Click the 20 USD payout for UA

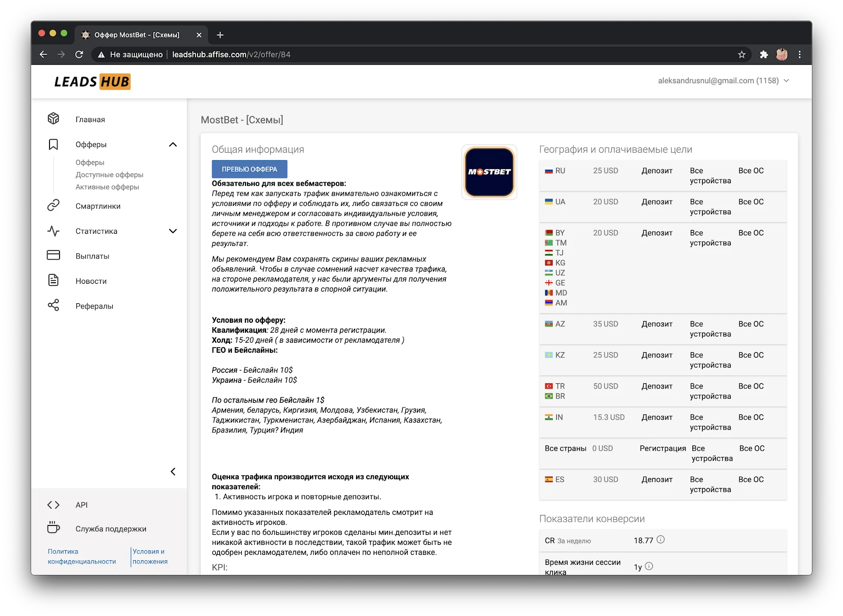click(x=605, y=202)
